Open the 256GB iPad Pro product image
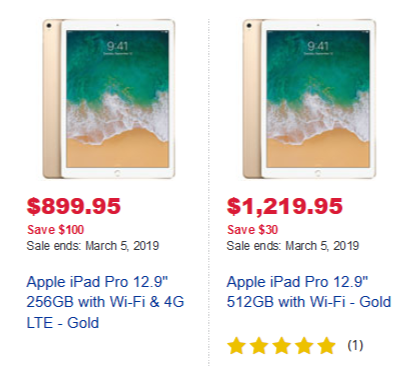 [x=109, y=99]
